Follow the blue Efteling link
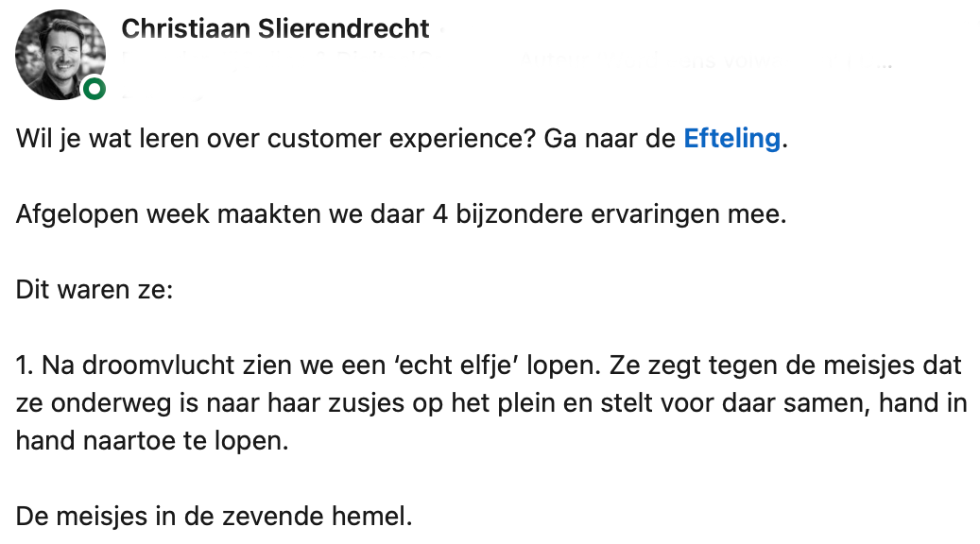Screen dimensions: 980x544 [732, 139]
